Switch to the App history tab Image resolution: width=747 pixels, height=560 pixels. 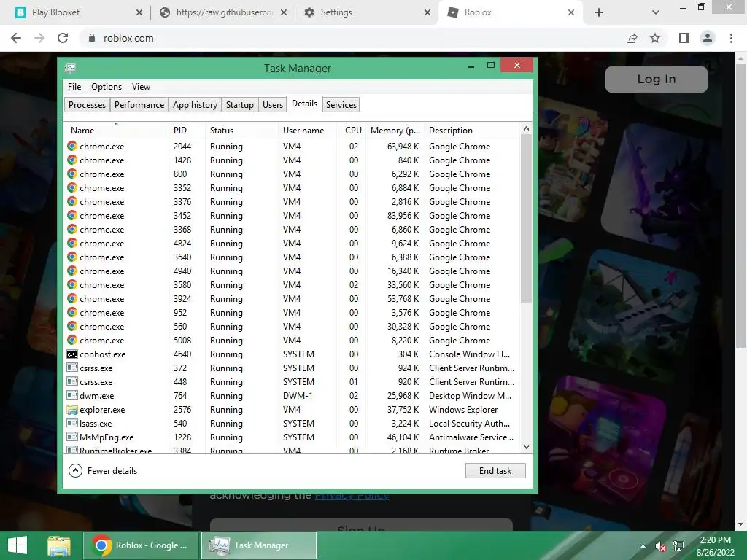click(195, 105)
